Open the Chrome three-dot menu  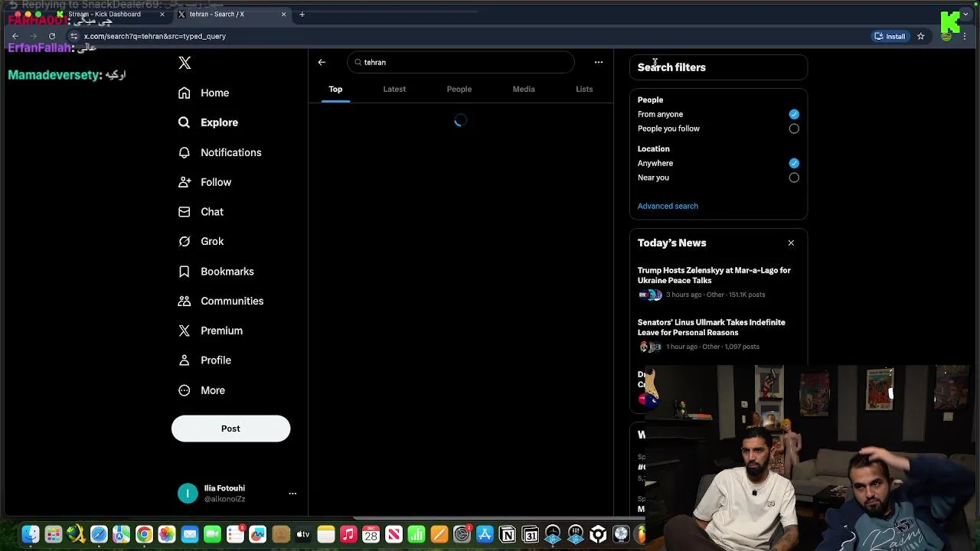(965, 36)
